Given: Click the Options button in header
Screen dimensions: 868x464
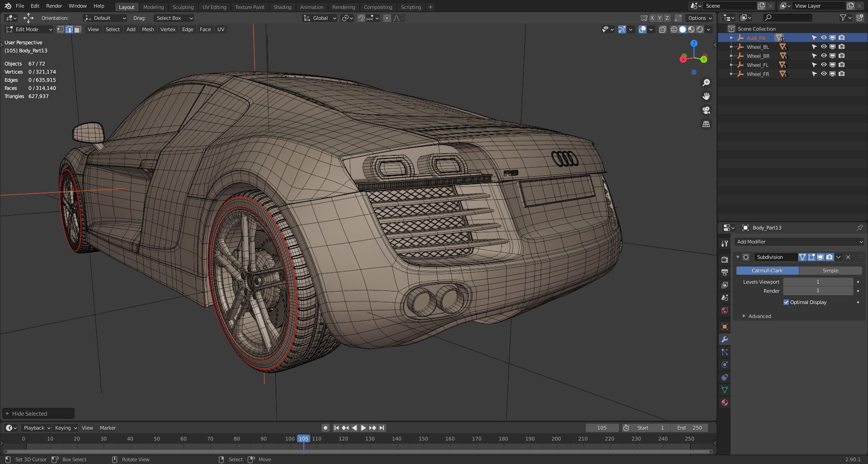Looking at the screenshot, I should (x=699, y=18).
